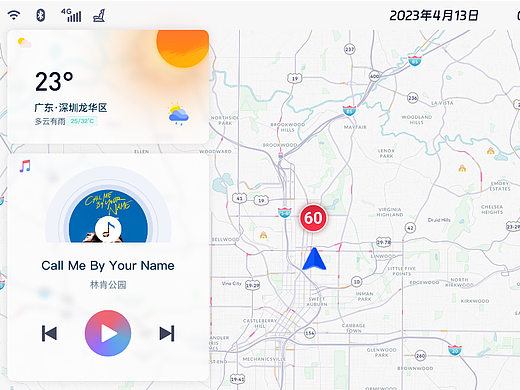Tap song title Call Me By Your Name
The image size is (520, 390).
108,266
